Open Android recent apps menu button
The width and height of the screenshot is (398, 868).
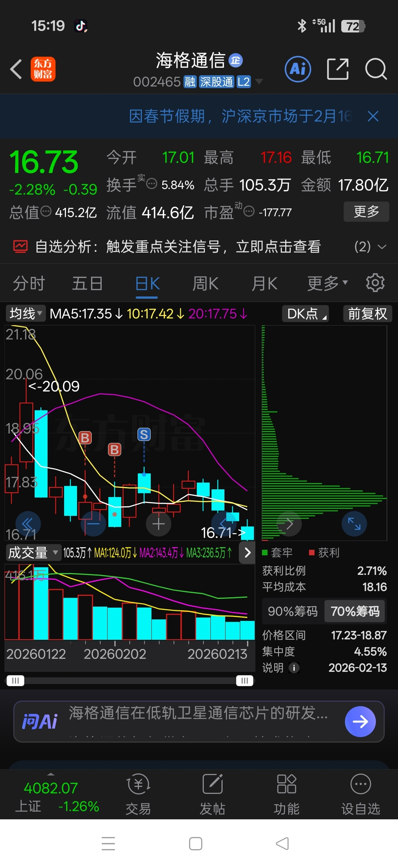pyautogui.click(x=108, y=844)
